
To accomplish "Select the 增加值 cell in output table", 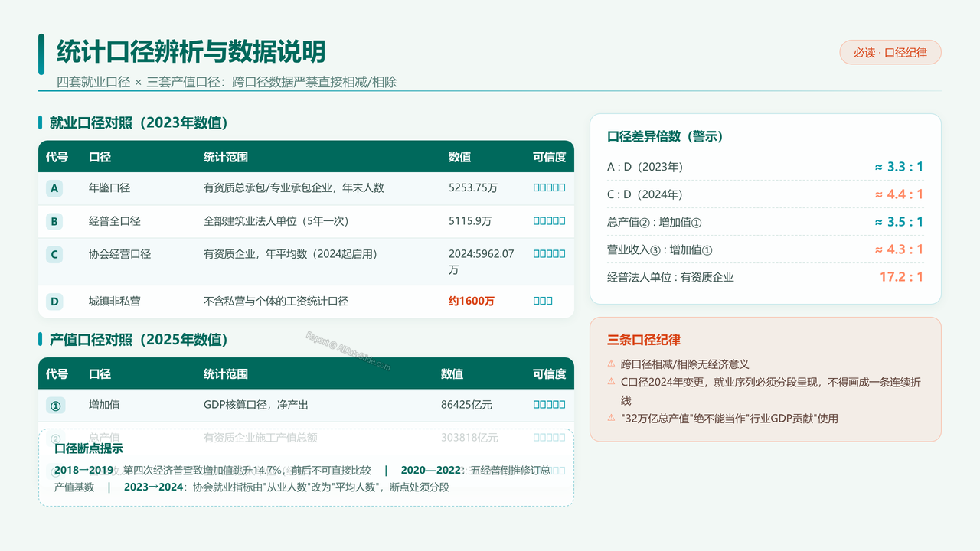I will click(104, 405).
